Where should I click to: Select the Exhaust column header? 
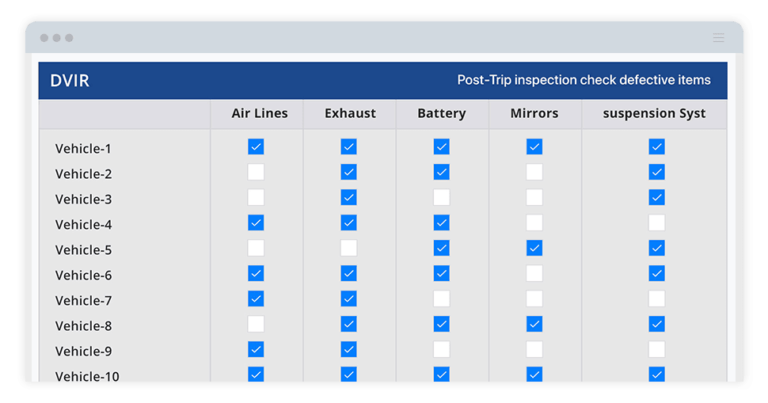[x=350, y=113]
